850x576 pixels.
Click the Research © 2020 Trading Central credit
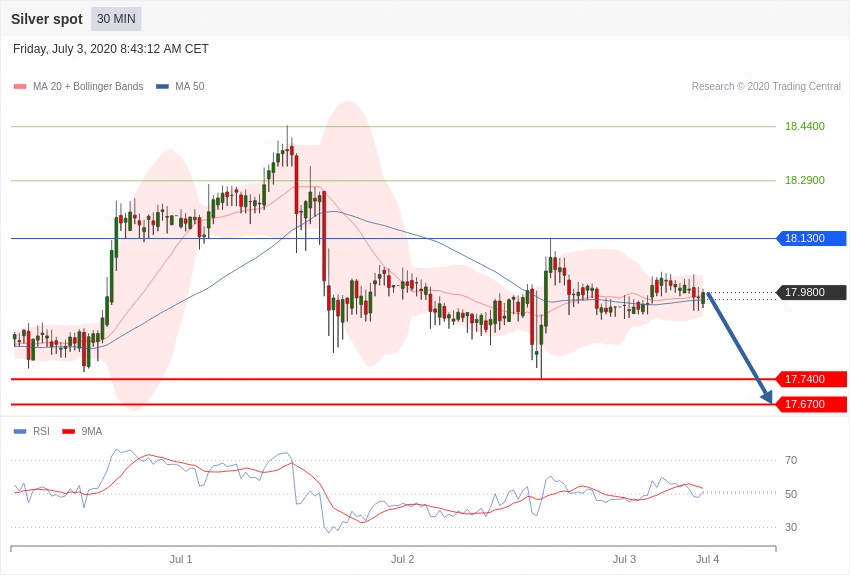coord(766,87)
